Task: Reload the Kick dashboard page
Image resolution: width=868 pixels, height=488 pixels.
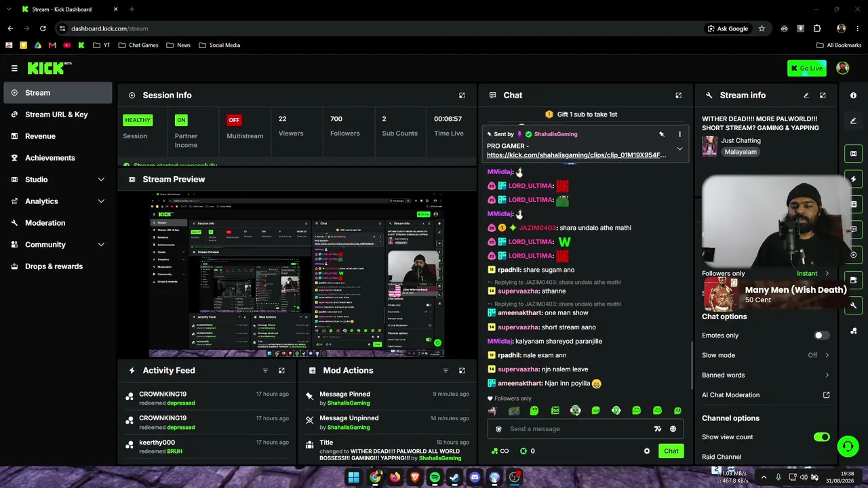Action: click(43, 28)
